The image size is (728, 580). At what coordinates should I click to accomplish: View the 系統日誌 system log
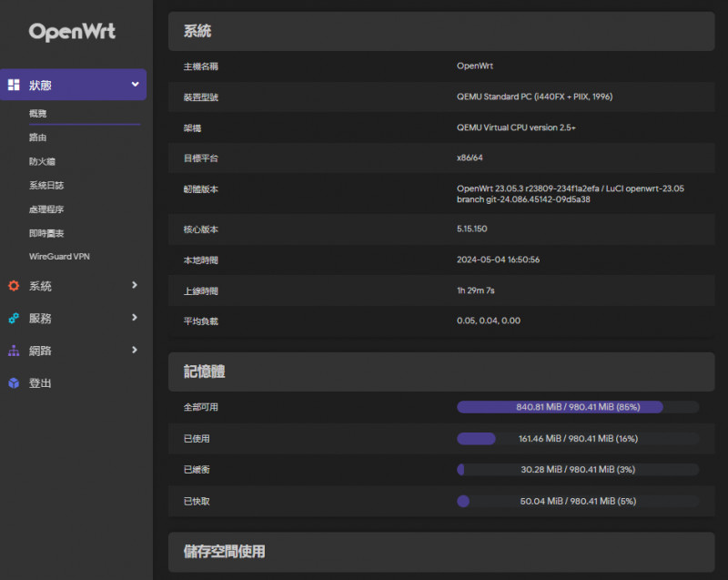46,185
